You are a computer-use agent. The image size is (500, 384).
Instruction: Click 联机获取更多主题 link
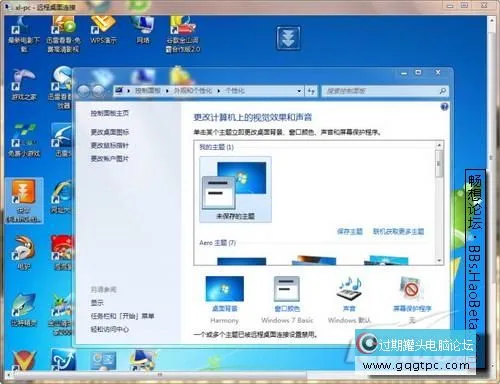[x=398, y=231]
